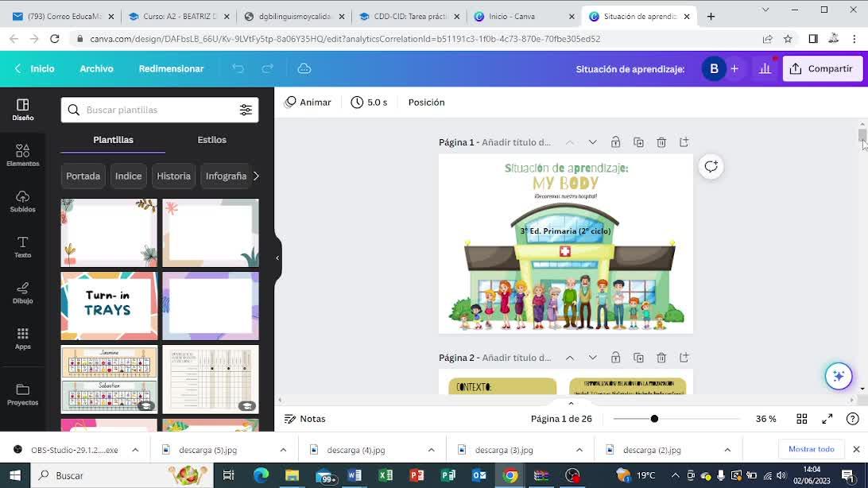
Task: Collapse the side templates panel
Action: coord(277,258)
